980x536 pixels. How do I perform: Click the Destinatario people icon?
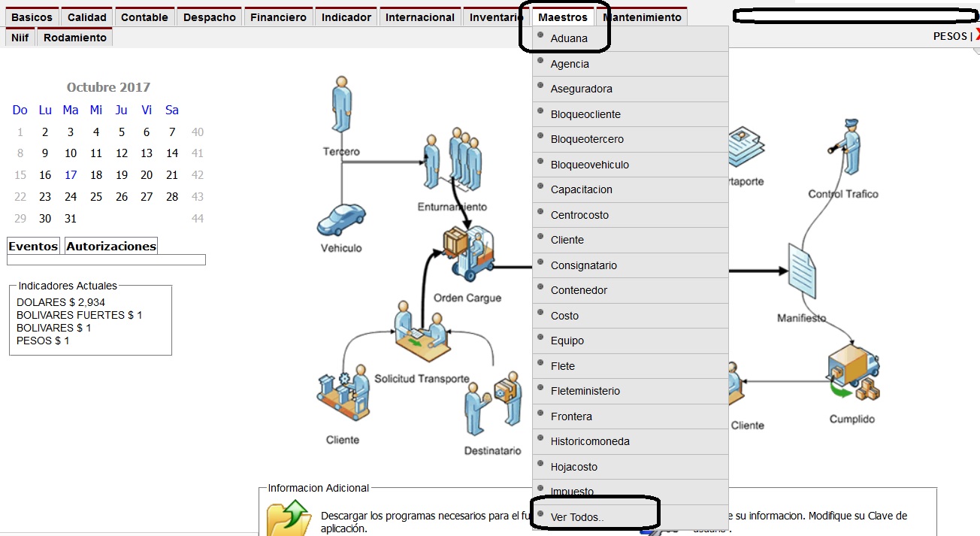tap(493, 406)
